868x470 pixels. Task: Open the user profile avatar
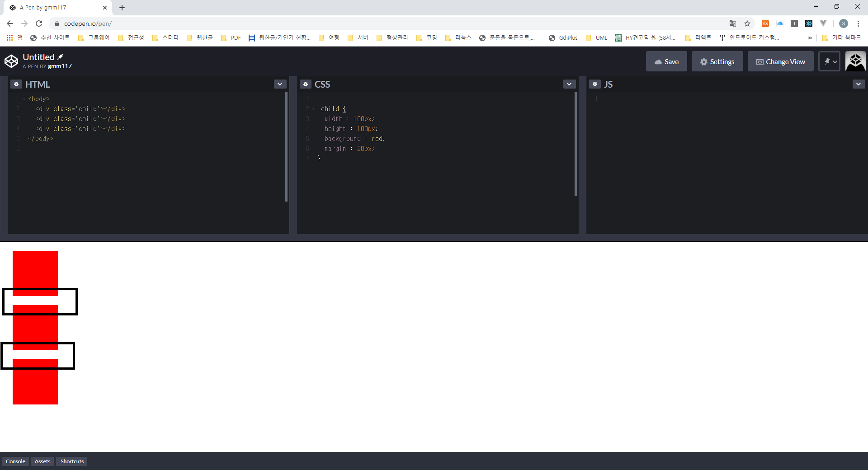click(x=855, y=61)
